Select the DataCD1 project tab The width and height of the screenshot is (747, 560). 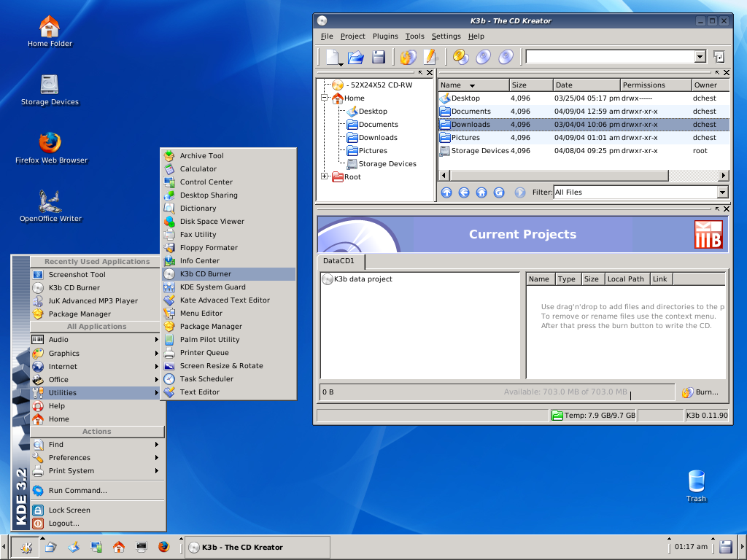[341, 261]
